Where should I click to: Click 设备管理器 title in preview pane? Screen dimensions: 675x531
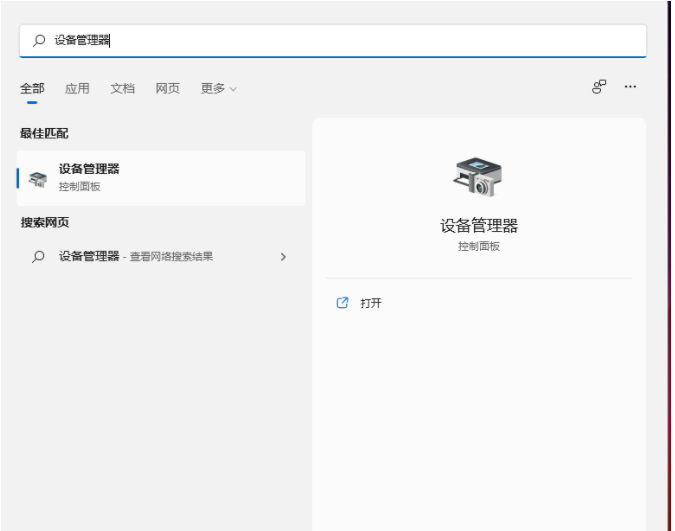pos(479,226)
